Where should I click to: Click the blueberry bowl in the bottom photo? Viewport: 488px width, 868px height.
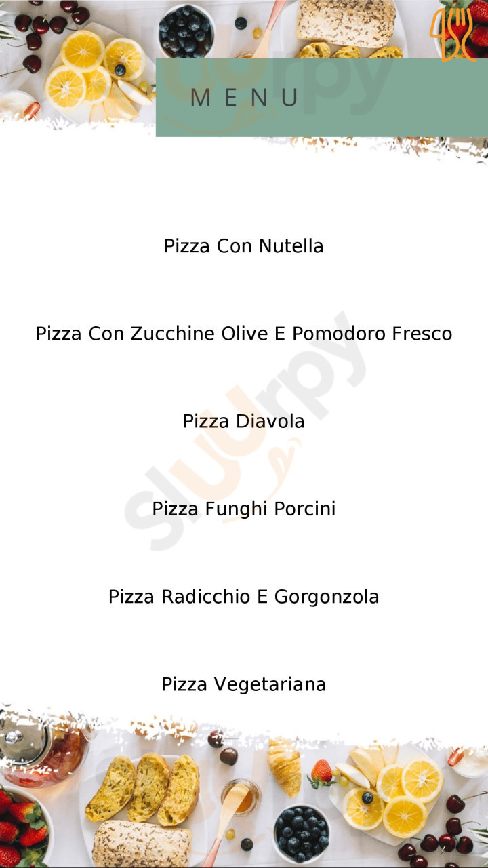(301, 832)
